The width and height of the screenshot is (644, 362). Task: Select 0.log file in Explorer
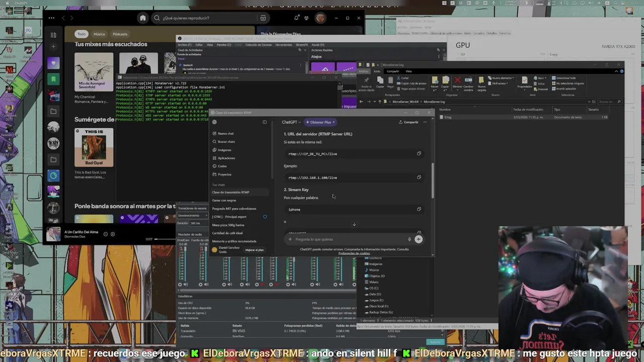447,117
